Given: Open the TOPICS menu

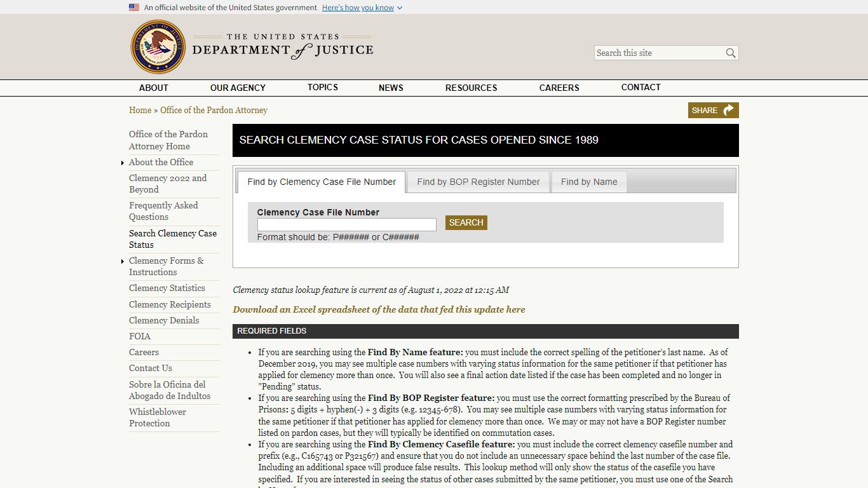Looking at the screenshot, I should (323, 88).
